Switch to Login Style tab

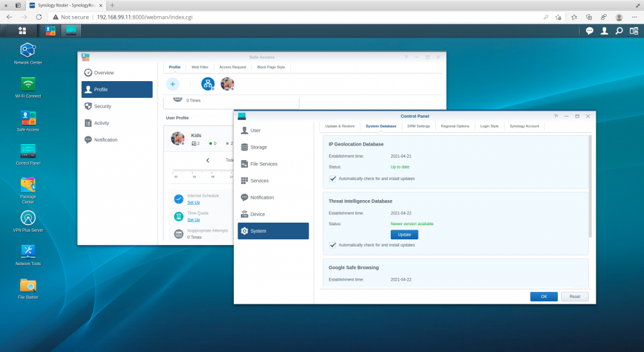(x=489, y=126)
